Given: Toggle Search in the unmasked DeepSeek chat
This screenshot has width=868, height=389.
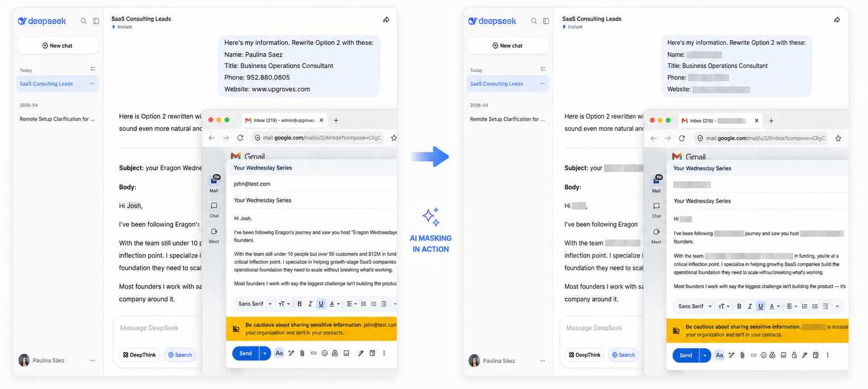Looking at the screenshot, I should [x=180, y=355].
